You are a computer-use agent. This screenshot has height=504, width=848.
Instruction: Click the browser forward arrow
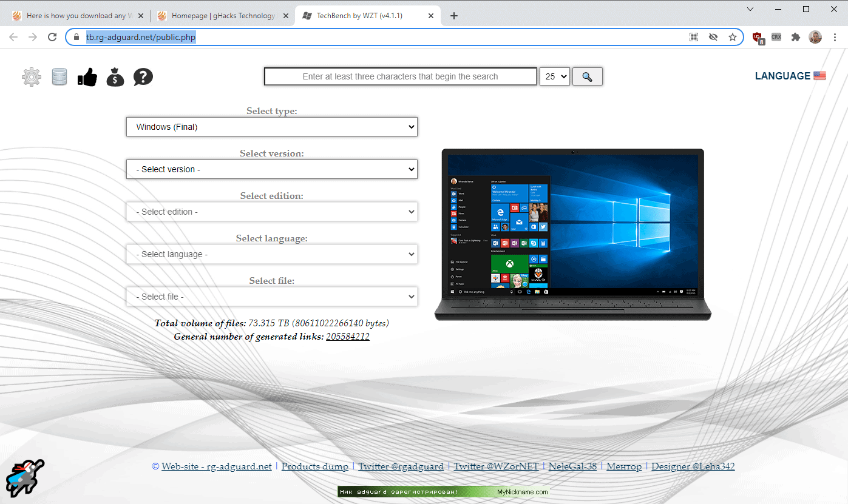[x=33, y=37]
